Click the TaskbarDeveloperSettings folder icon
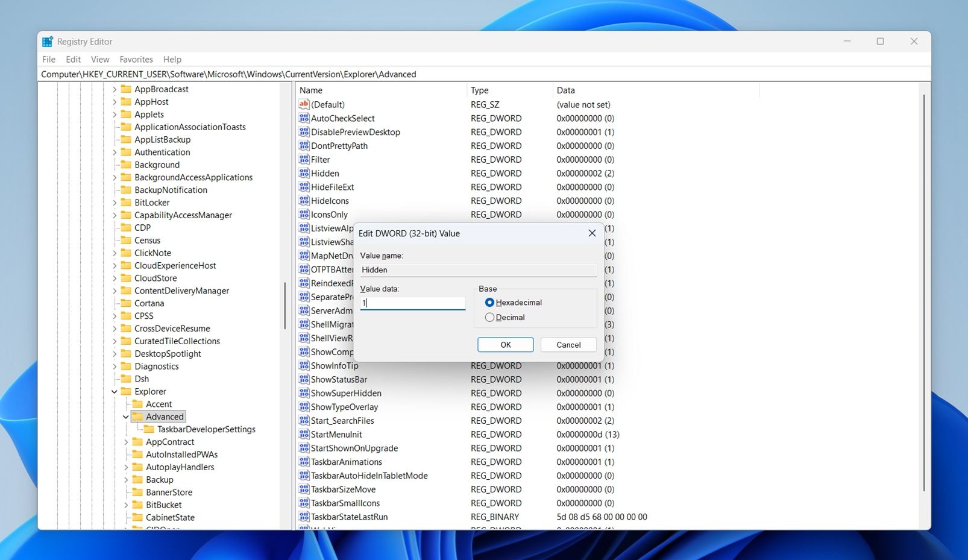This screenshot has width=968, height=560. click(x=149, y=429)
